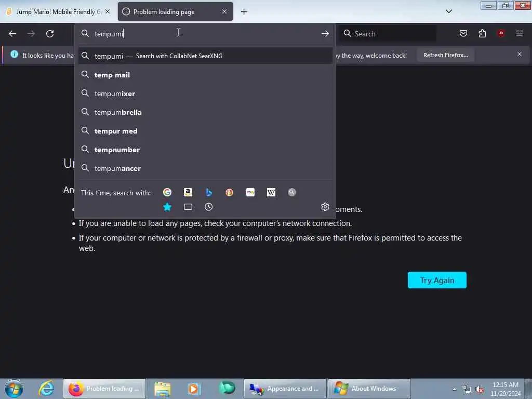Open the Windows Start menu

click(14, 389)
